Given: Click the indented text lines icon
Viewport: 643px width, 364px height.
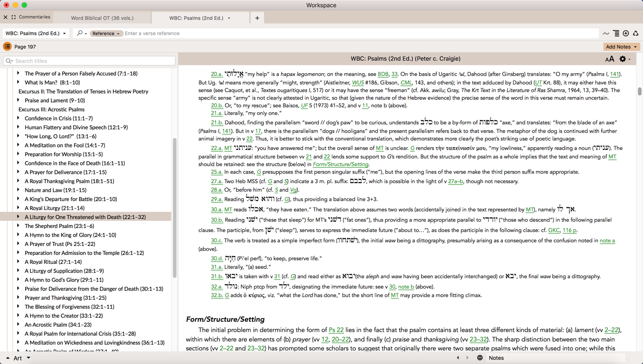Looking at the screenshot, I should (616, 34).
